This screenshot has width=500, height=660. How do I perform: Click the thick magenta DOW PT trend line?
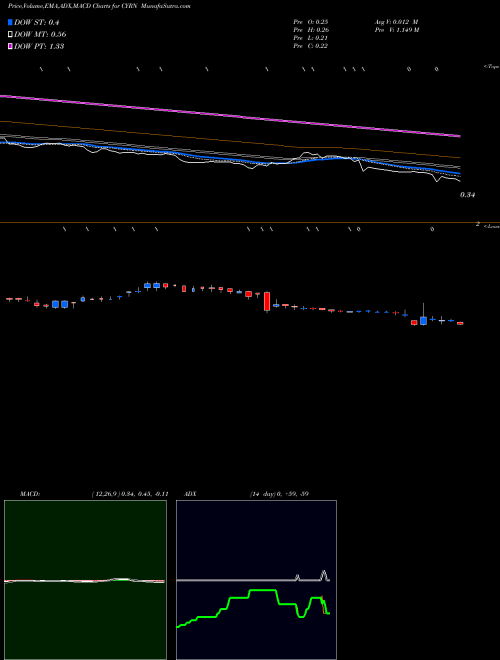coord(230,115)
